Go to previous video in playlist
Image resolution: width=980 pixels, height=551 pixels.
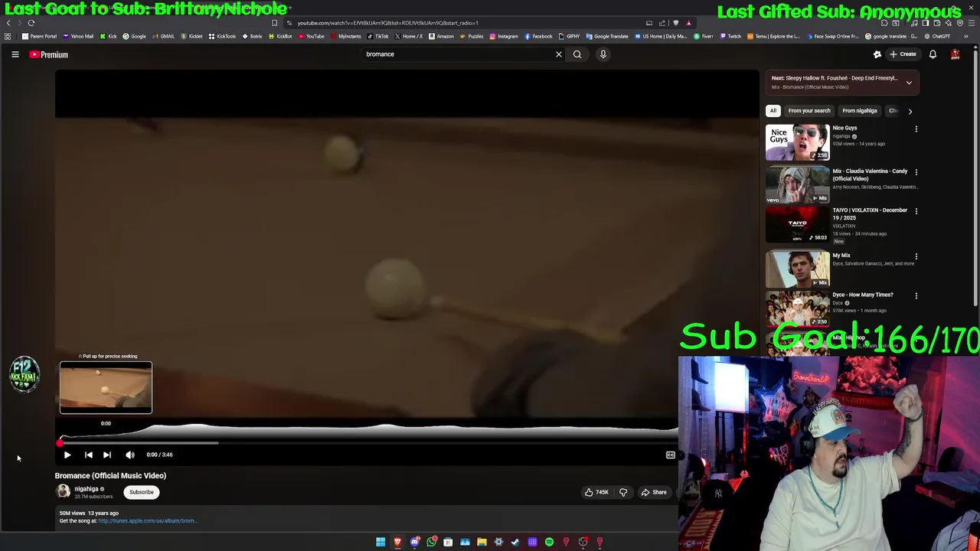coord(88,455)
